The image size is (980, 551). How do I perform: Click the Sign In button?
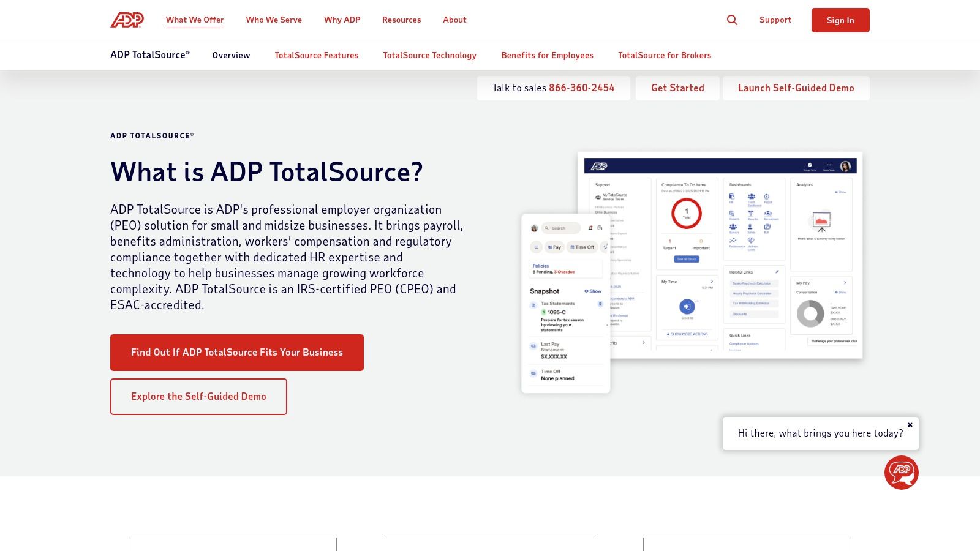(x=840, y=20)
